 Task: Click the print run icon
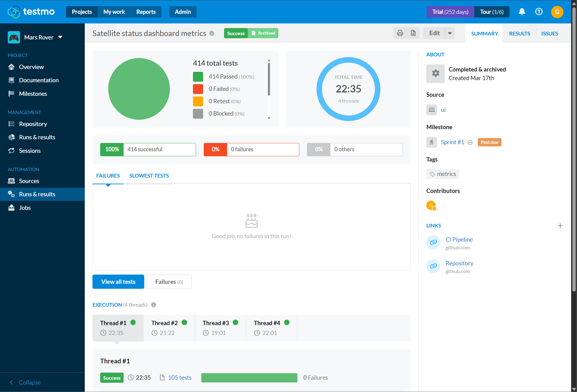click(400, 33)
